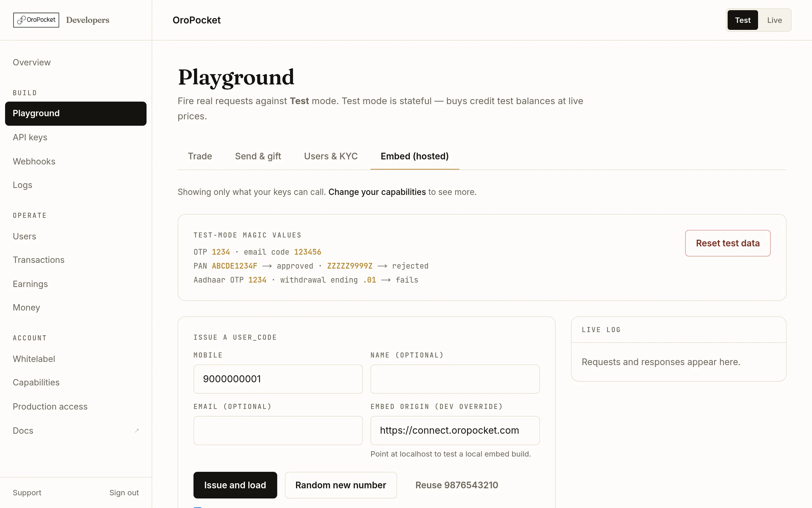Open the Trade tab
The height and width of the screenshot is (508, 812).
coord(200,156)
